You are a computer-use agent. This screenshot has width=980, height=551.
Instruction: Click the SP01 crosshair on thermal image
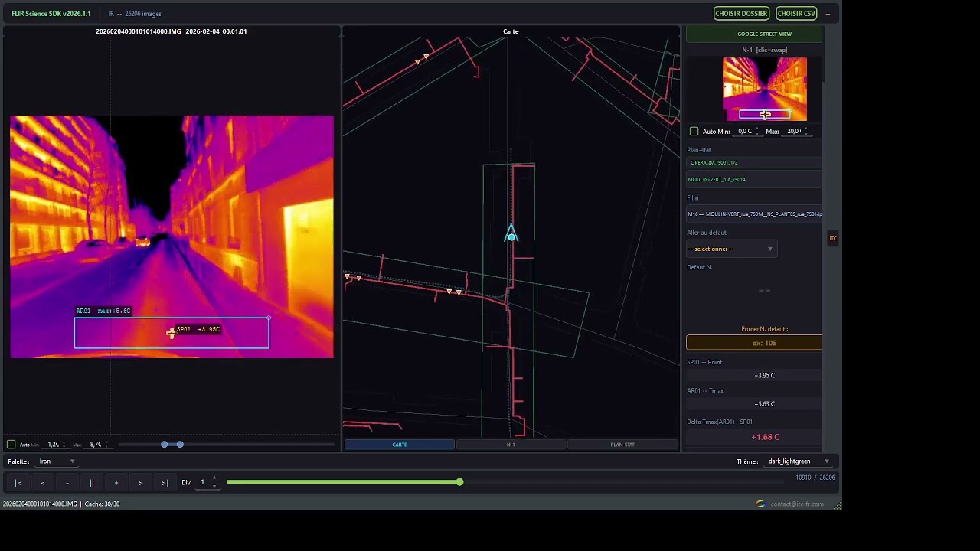tap(171, 332)
